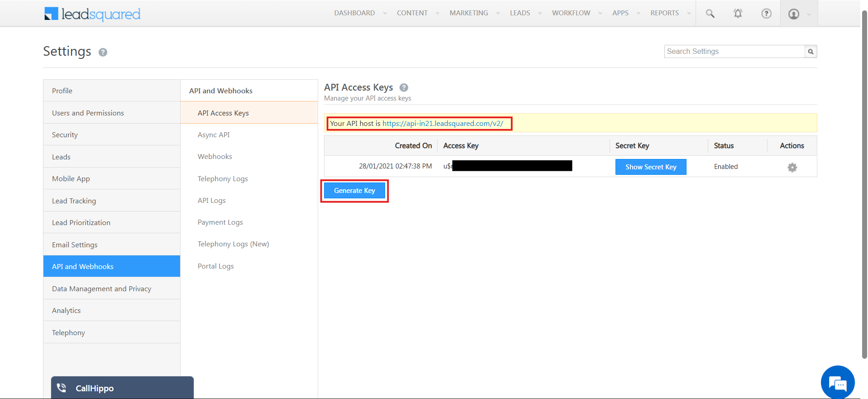Click the Search Settings magnifier button
Screen dimensions: 868x399
(x=811, y=52)
